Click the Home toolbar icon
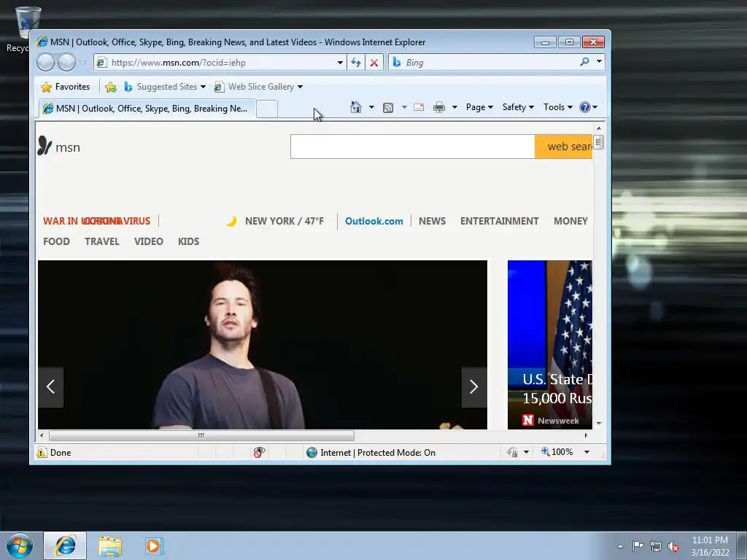 click(356, 107)
